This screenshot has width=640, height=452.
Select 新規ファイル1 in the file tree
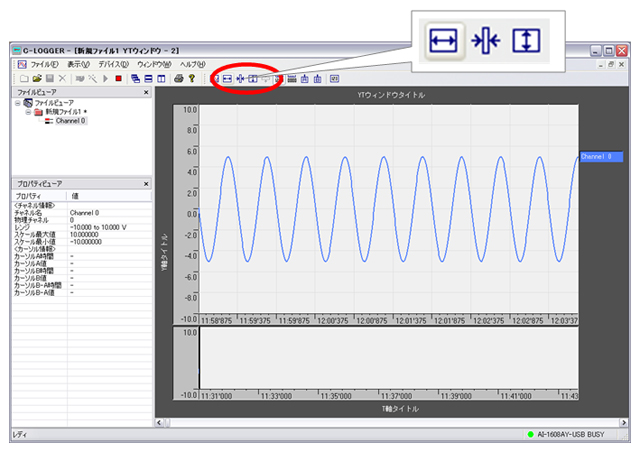tap(64, 112)
